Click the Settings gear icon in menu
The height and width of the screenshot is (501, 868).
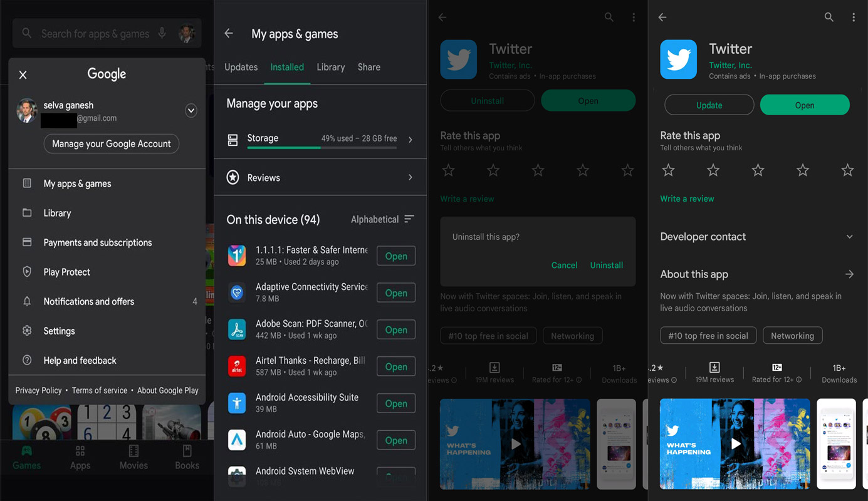click(x=27, y=331)
